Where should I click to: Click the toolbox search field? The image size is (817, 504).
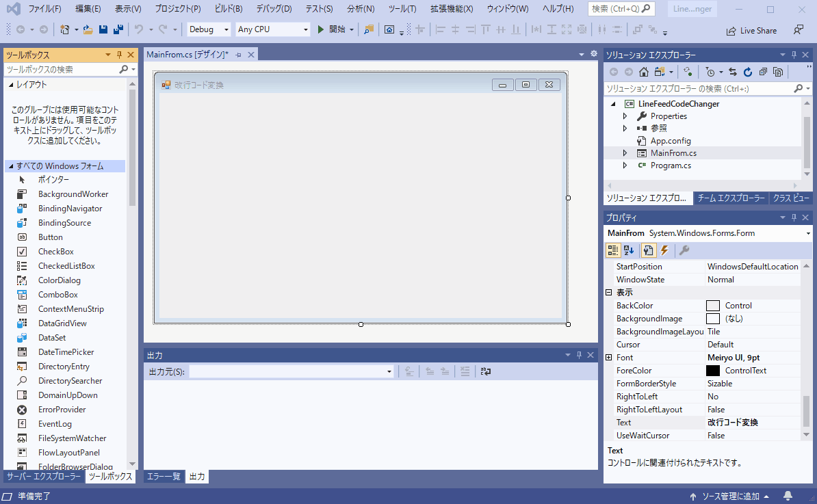[x=62, y=69]
